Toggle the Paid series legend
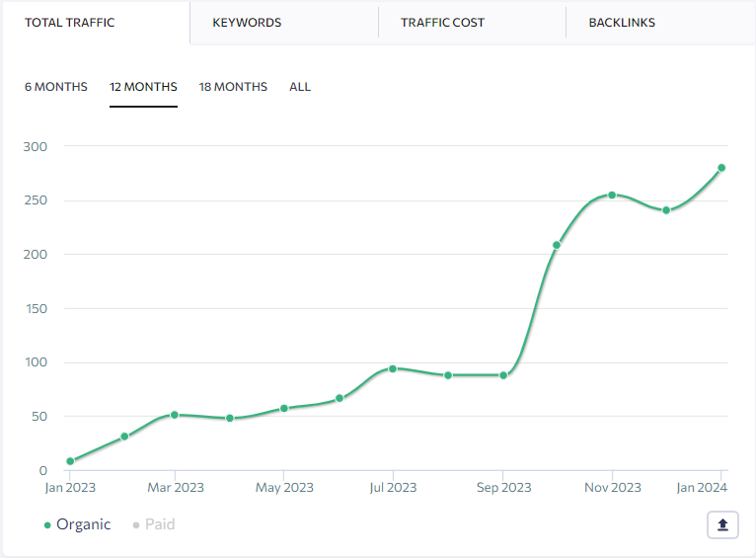The height and width of the screenshot is (558, 756). [159, 524]
